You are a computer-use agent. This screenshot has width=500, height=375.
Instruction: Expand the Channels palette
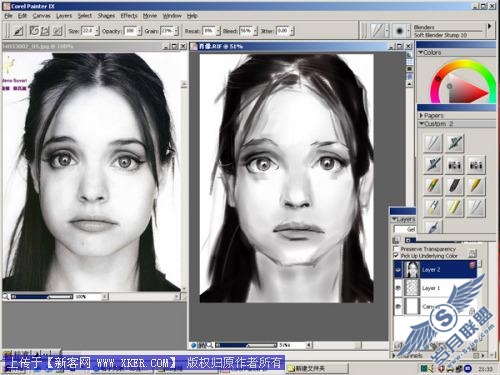pos(394,356)
